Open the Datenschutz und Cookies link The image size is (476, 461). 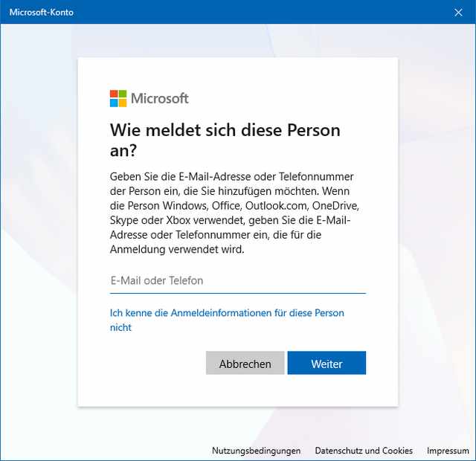pos(364,451)
